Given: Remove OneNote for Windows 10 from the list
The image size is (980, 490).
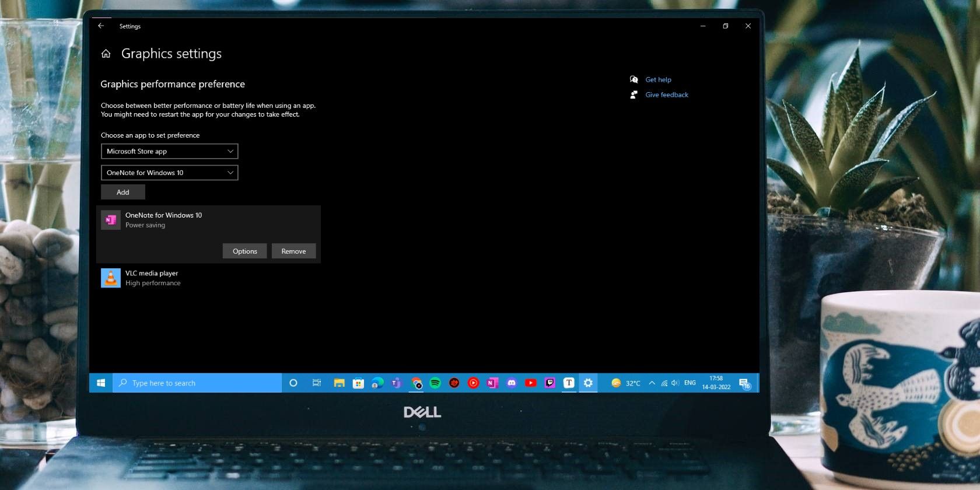Looking at the screenshot, I should [293, 251].
